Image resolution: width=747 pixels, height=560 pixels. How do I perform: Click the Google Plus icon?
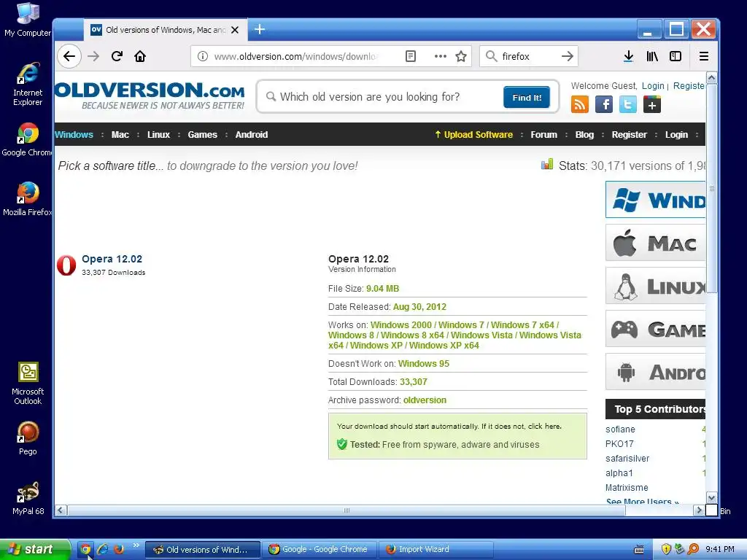pos(651,104)
